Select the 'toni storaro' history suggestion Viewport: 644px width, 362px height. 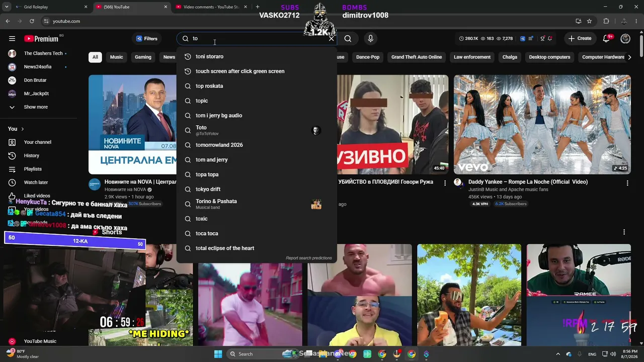257,56
